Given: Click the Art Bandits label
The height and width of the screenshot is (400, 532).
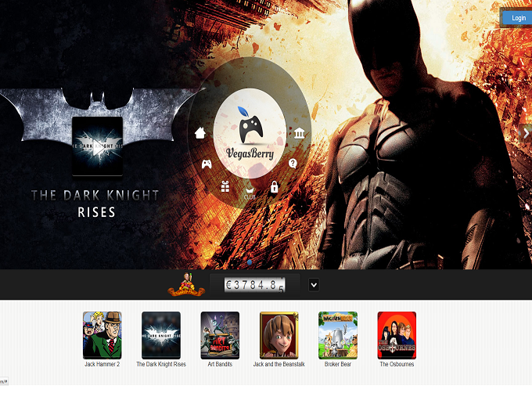Looking at the screenshot, I should [220, 364].
